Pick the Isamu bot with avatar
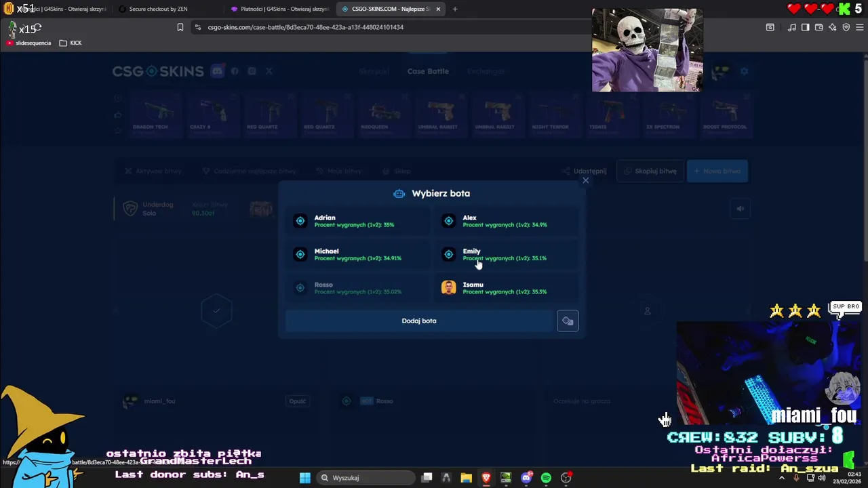 click(x=506, y=288)
